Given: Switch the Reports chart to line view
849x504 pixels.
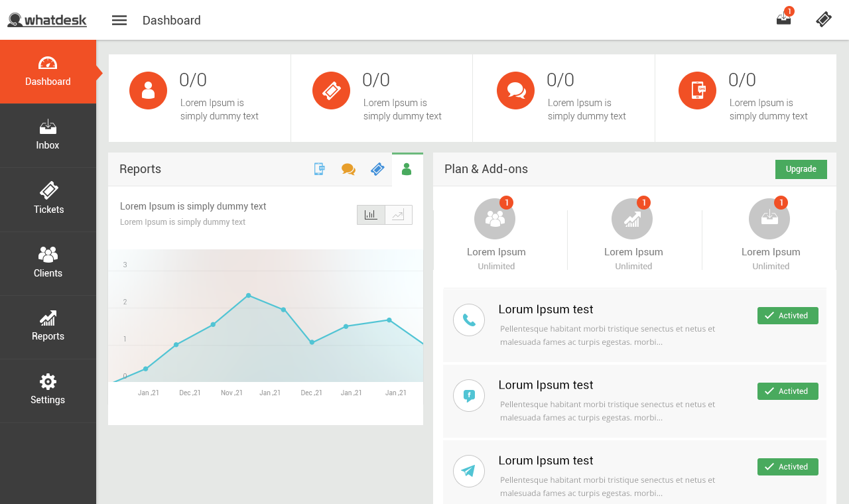Looking at the screenshot, I should tap(398, 214).
